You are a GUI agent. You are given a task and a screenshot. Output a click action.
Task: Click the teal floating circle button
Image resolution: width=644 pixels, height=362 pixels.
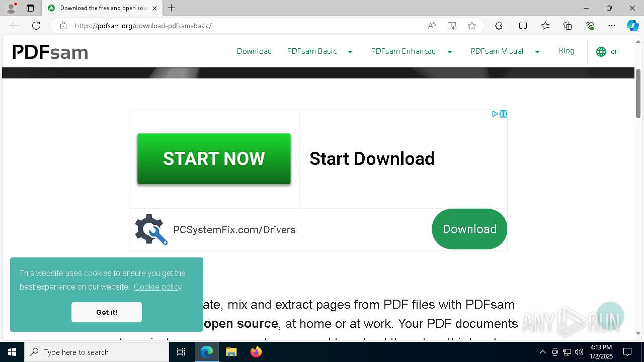(610, 316)
